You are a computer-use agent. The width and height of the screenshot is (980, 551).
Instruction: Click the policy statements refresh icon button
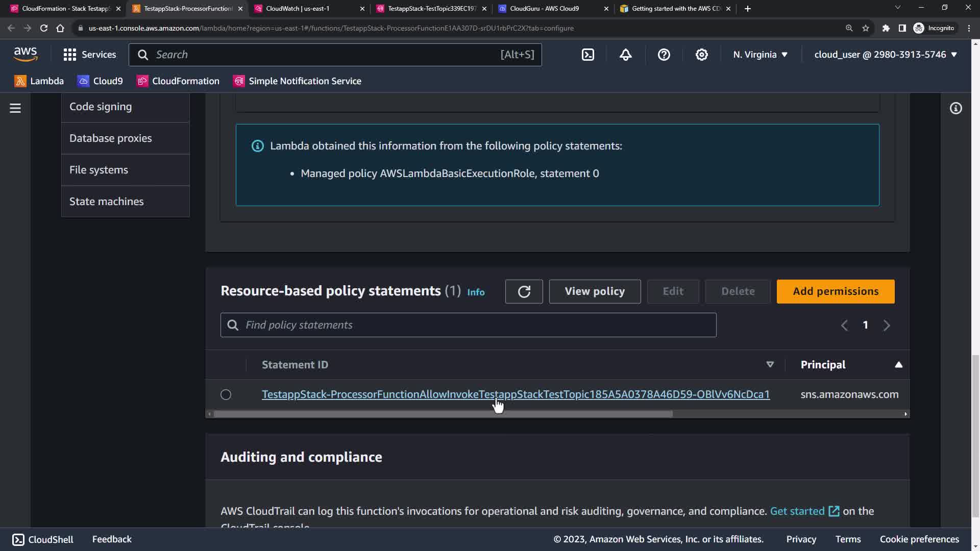point(524,291)
